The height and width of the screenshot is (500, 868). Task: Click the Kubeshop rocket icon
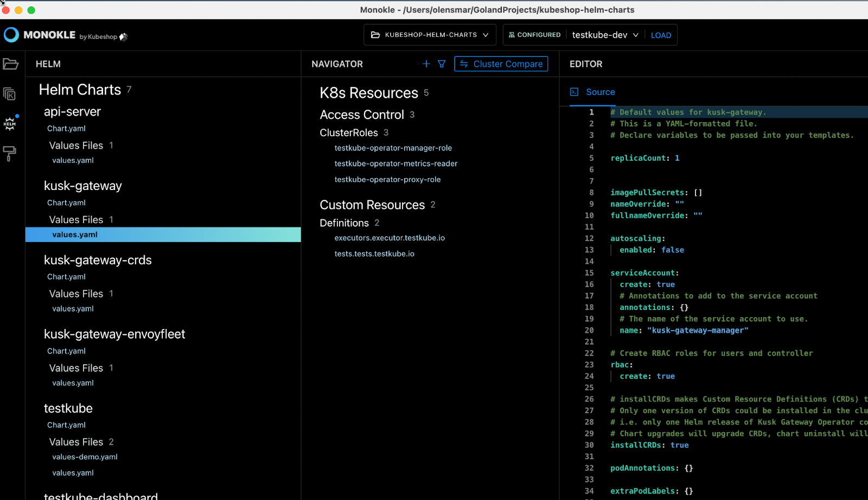pos(124,37)
